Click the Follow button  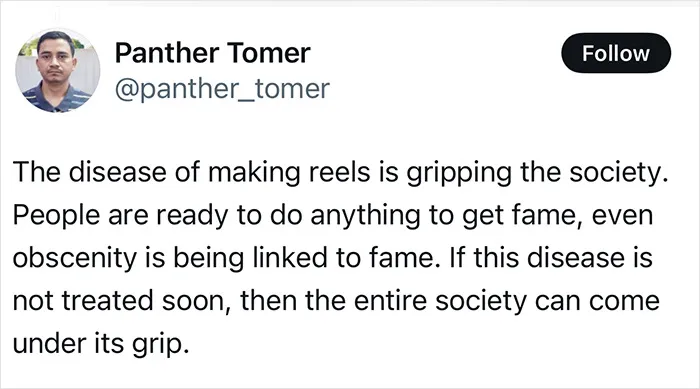[x=616, y=53]
